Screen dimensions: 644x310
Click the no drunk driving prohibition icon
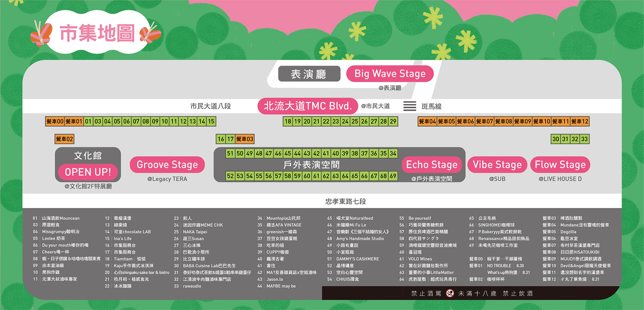[450, 293]
